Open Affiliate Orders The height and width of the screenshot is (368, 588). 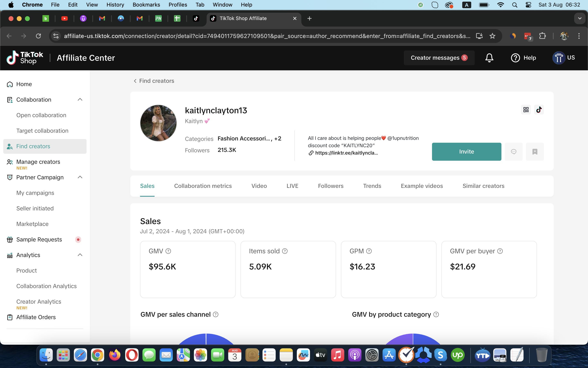[x=36, y=317]
